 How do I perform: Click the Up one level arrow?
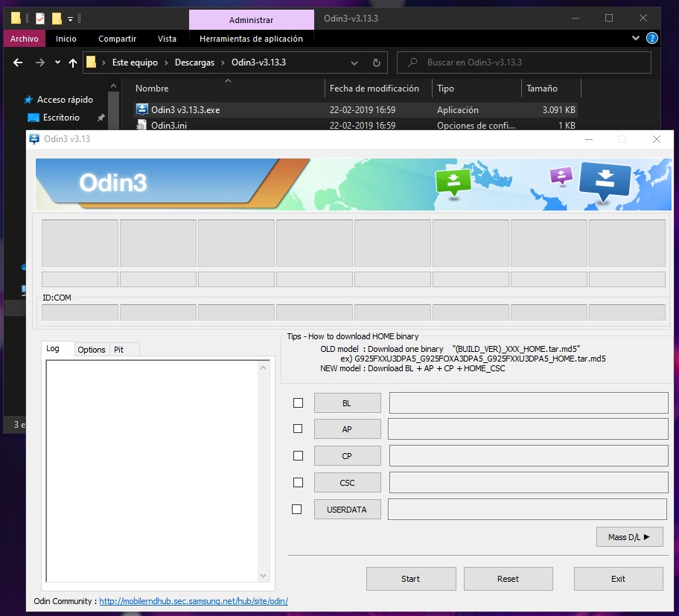click(x=72, y=63)
